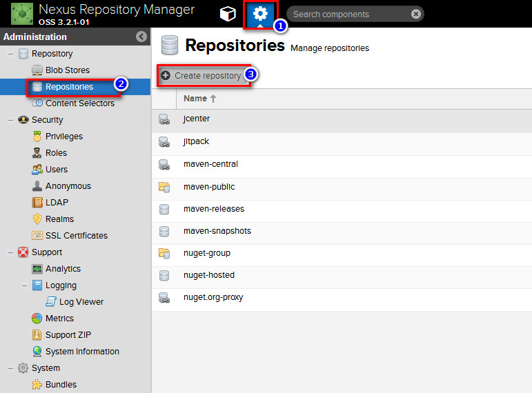Open Log Viewer

(x=81, y=302)
